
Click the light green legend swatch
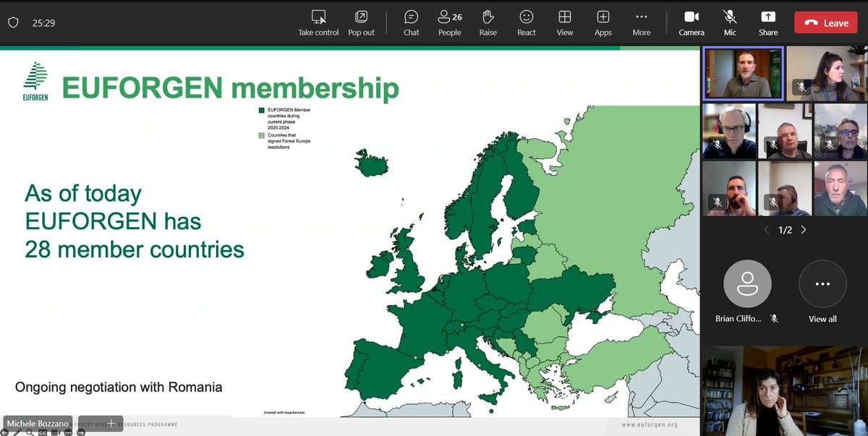262,135
